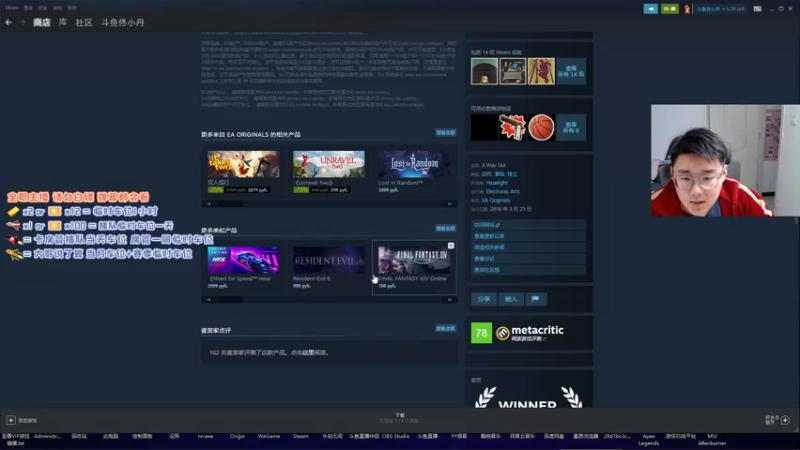Open the 帮助 help menu
Viewport: 800px width, 450px height.
[x=72, y=8]
